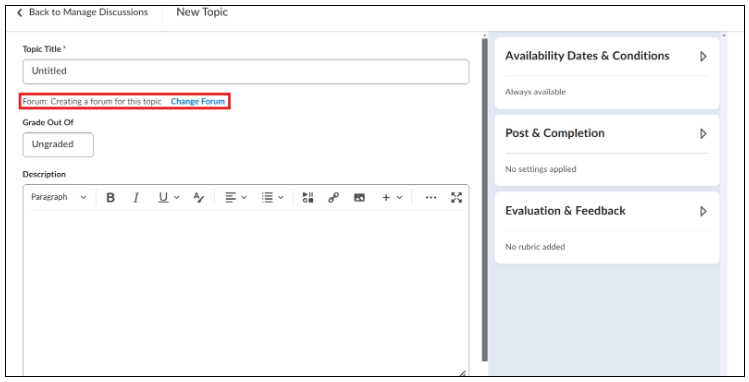
Task: Insert a quicklink with the chain icon
Action: click(333, 197)
